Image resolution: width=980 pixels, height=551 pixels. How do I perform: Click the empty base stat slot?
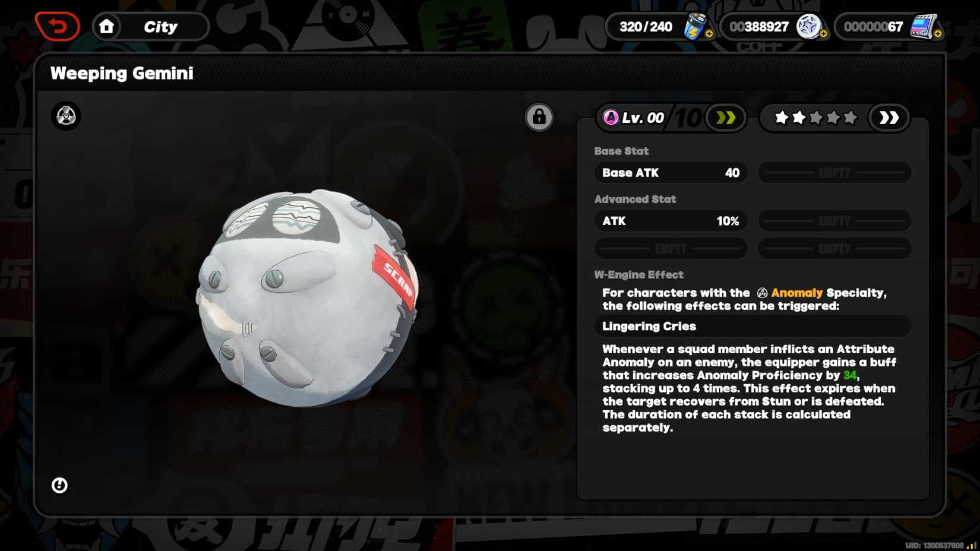click(x=834, y=173)
